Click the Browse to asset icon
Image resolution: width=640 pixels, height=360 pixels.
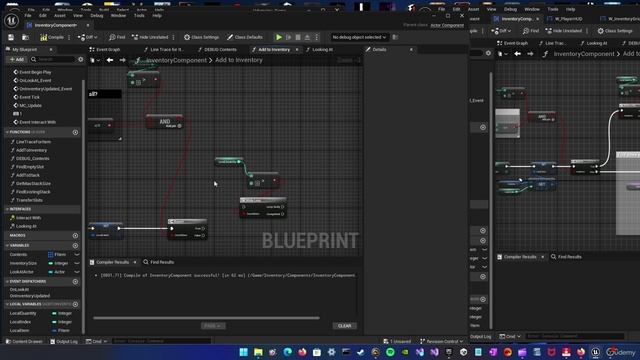(x=25, y=37)
